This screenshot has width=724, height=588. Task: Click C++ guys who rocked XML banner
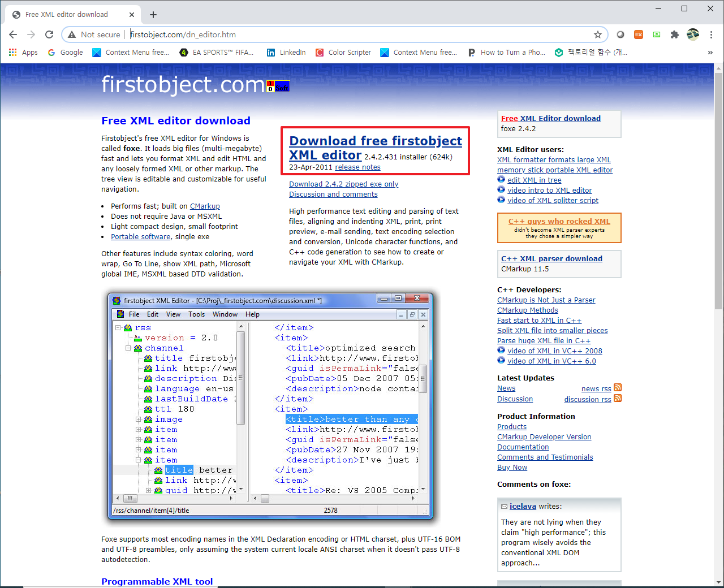559,228
